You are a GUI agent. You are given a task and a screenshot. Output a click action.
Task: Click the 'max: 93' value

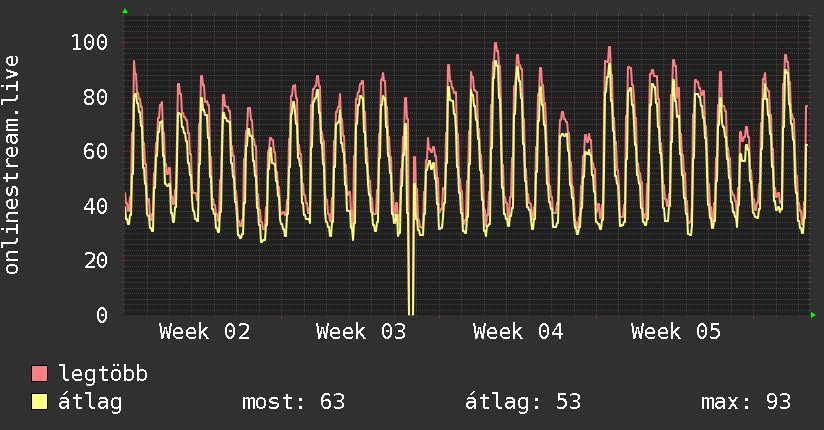(x=746, y=402)
